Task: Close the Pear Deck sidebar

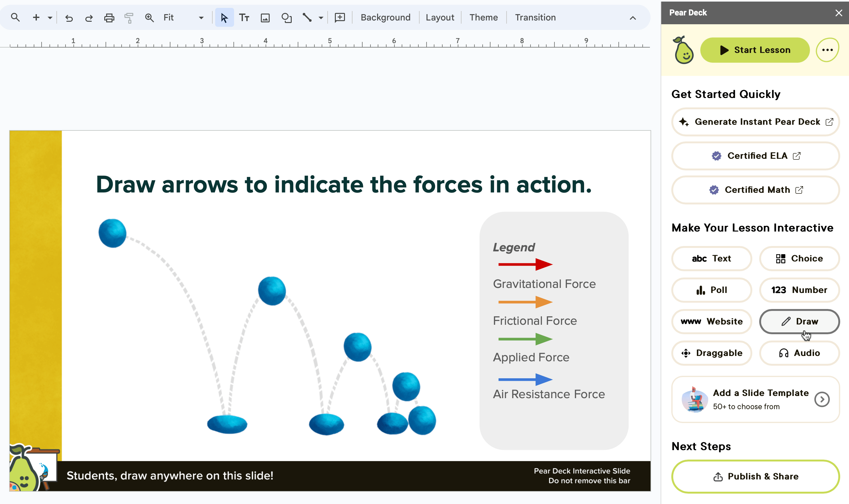Action: click(x=839, y=13)
